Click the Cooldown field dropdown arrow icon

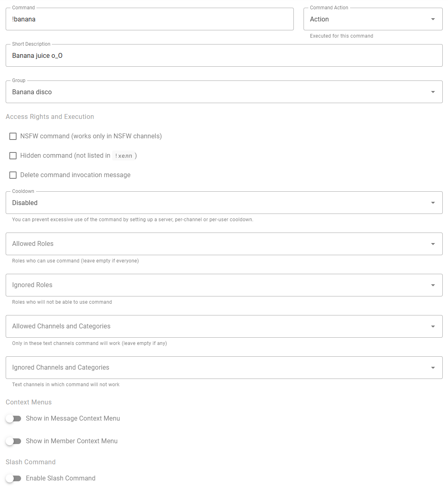click(433, 203)
